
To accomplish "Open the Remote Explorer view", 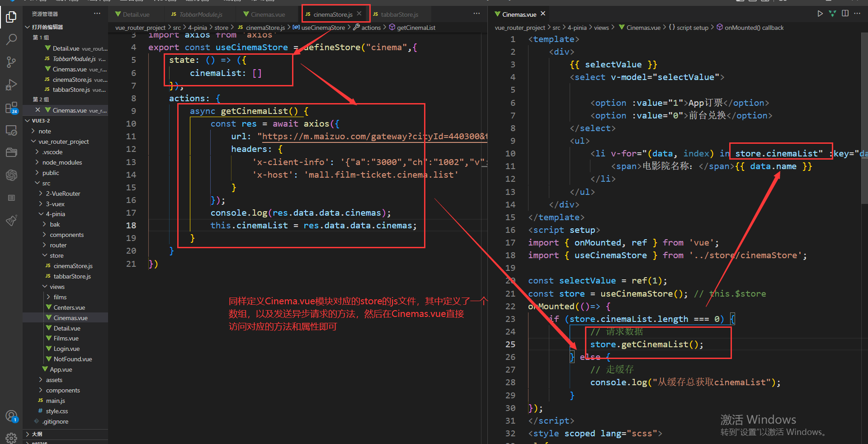I will click(x=11, y=131).
